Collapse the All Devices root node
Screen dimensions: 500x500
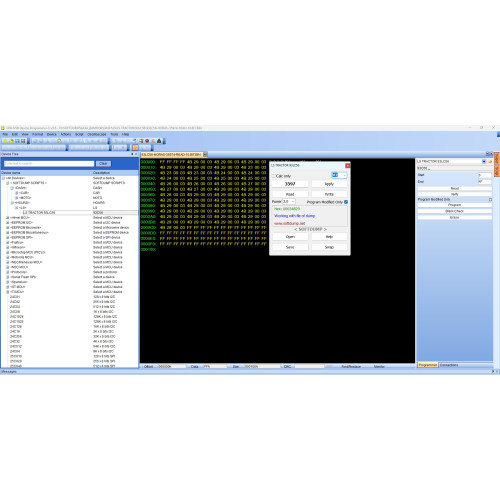pos(3,178)
